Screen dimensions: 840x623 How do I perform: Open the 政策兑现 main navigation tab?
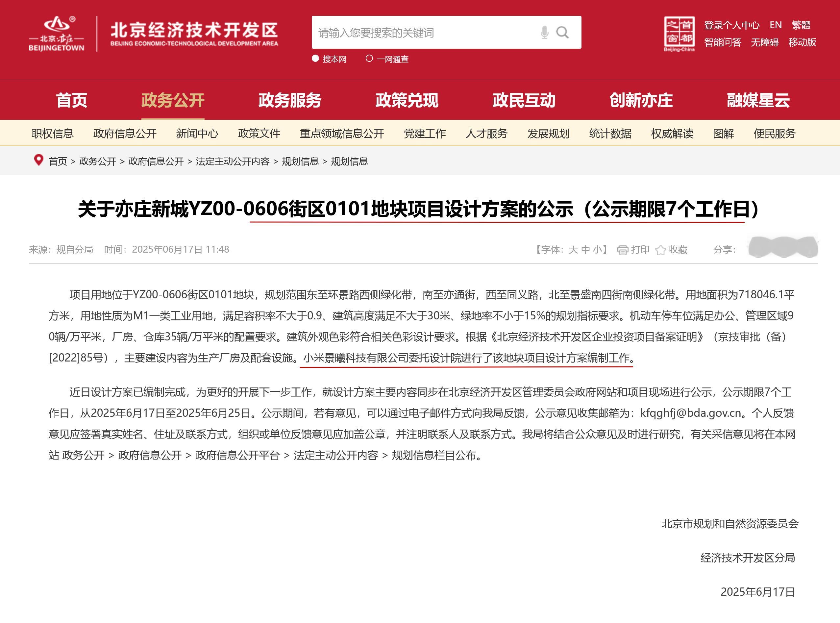(x=407, y=100)
